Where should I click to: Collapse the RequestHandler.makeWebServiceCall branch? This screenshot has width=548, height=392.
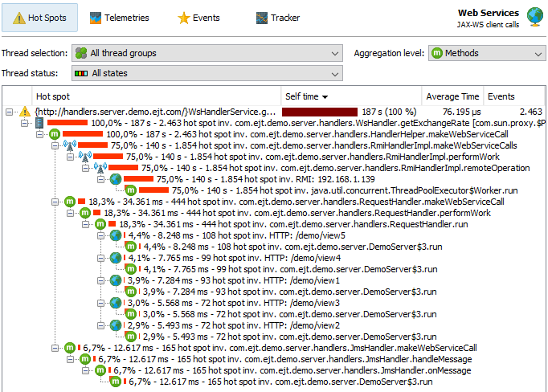click(x=55, y=202)
